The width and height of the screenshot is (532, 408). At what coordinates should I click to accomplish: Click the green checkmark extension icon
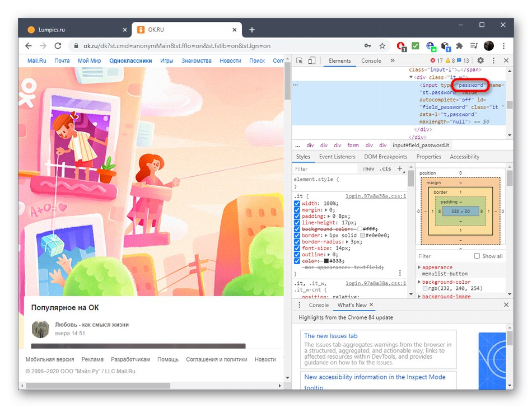click(416, 45)
